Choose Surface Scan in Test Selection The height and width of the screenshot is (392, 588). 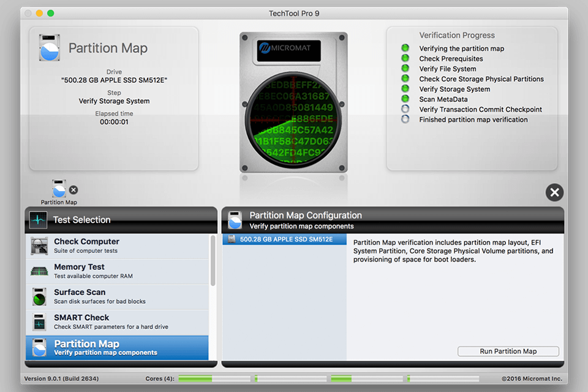117,297
